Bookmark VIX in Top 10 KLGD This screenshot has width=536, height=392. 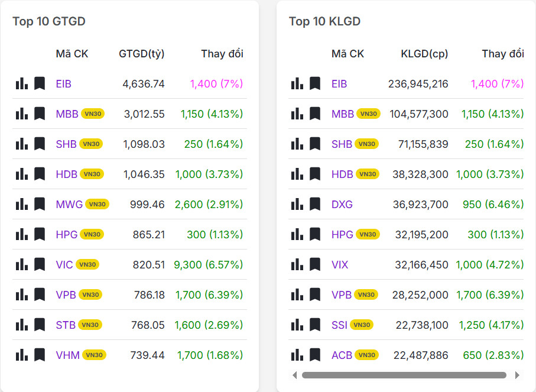coord(315,264)
